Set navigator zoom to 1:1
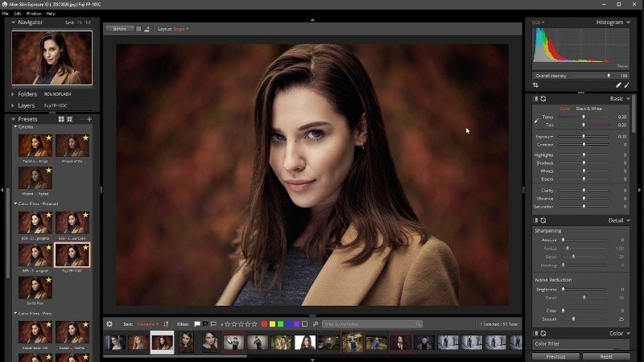 pyautogui.click(x=88, y=23)
